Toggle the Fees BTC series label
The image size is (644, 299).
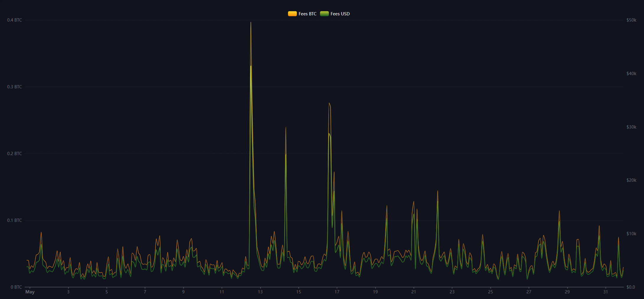click(x=307, y=14)
